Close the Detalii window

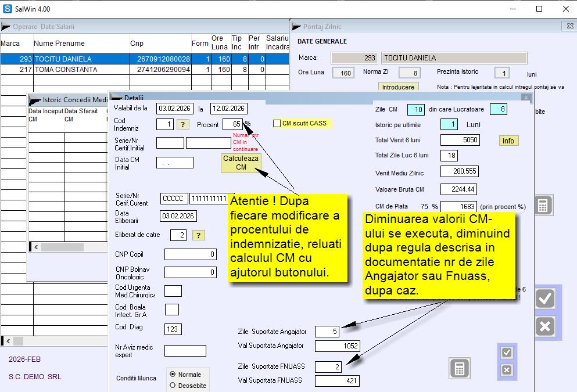[525, 98]
